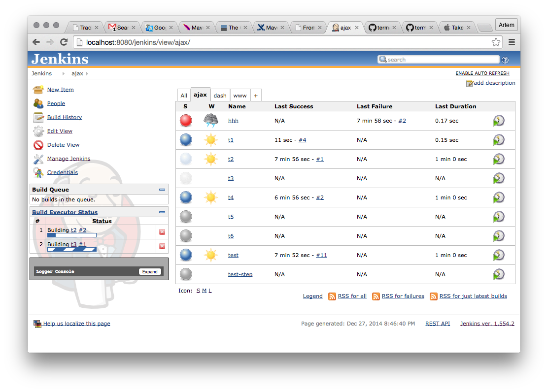Viewport: 548px width, 392px height.
Task: Click the New Item package icon
Action: click(38, 90)
